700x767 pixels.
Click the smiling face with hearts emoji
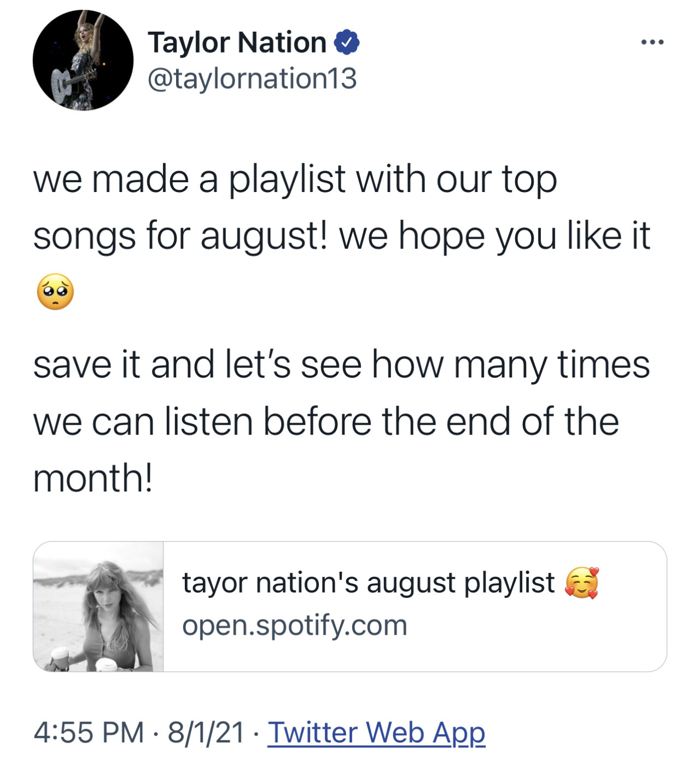[582, 583]
